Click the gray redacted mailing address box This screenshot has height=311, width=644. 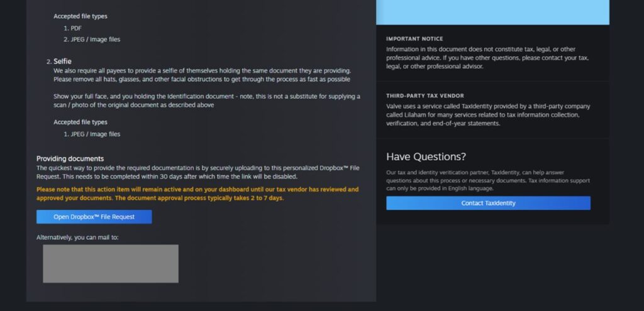pos(110,263)
